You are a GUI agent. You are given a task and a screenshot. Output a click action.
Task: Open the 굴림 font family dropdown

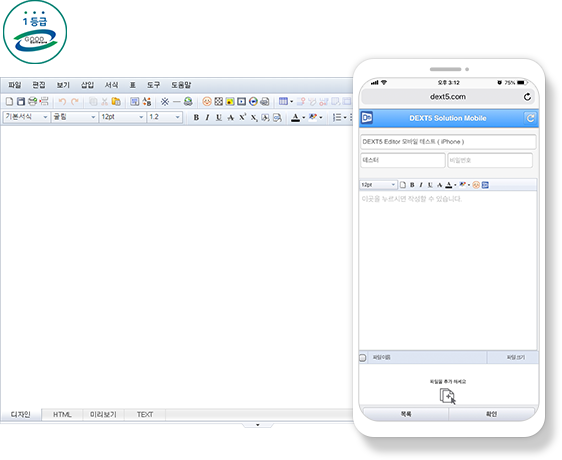(x=75, y=117)
